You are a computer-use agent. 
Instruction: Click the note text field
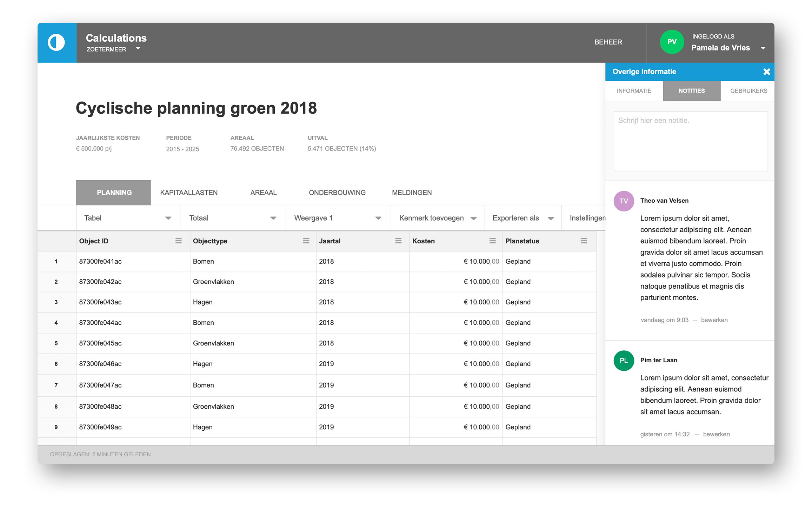tap(690, 141)
